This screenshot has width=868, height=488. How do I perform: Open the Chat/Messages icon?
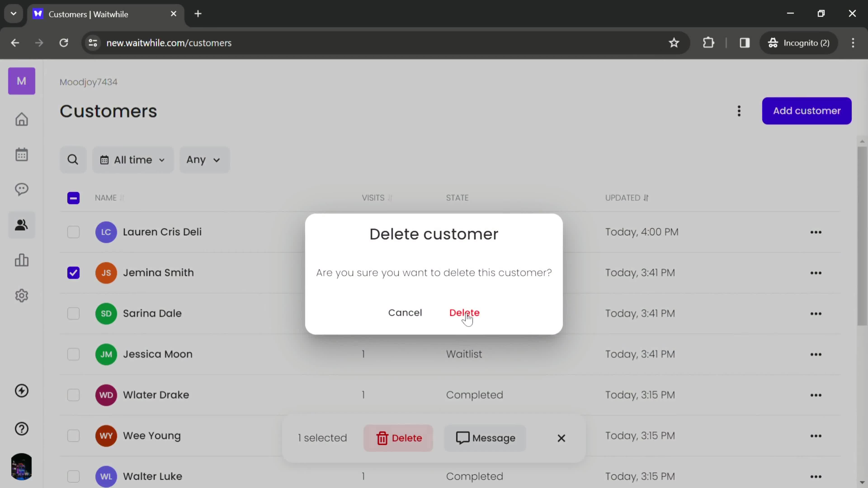21,190
